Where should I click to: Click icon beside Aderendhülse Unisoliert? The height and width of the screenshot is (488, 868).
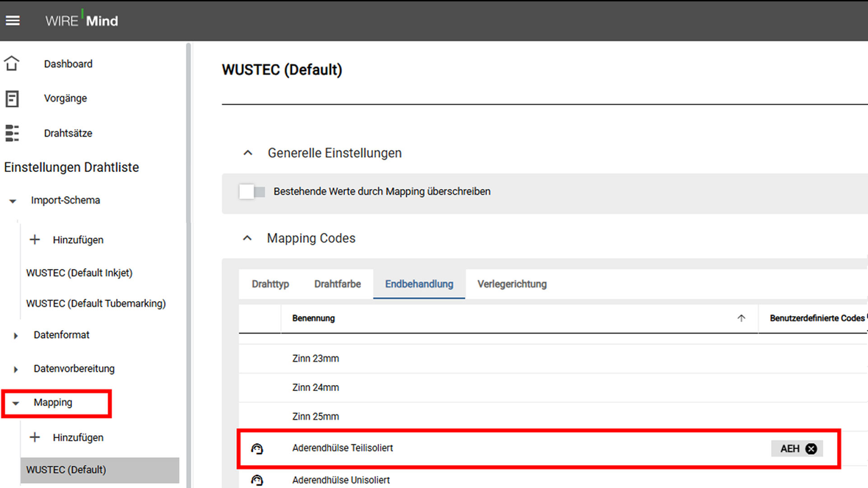[257, 480]
